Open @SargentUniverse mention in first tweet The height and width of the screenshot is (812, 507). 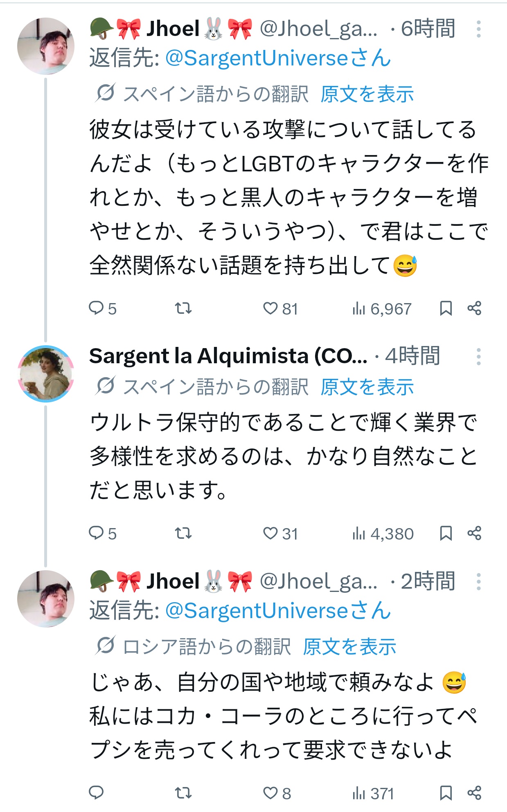[278, 58]
